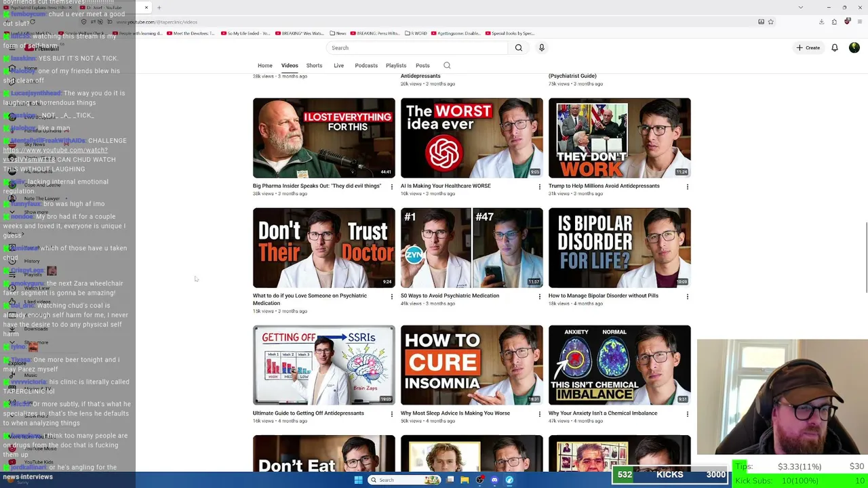Open the channel Playlists tab

(396, 66)
